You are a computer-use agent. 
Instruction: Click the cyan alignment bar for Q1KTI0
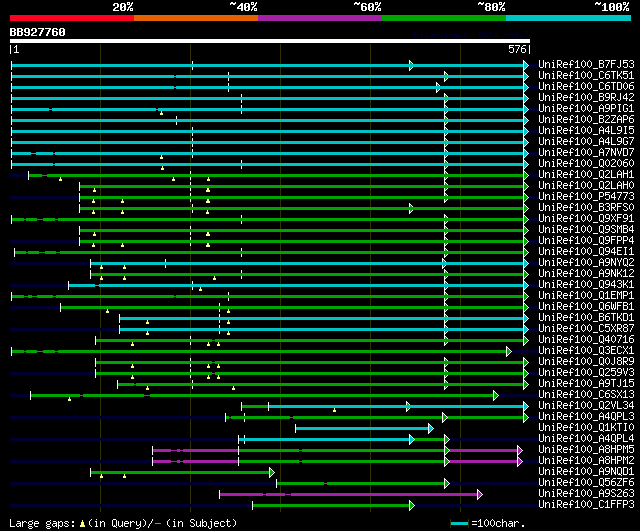point(362,429)
